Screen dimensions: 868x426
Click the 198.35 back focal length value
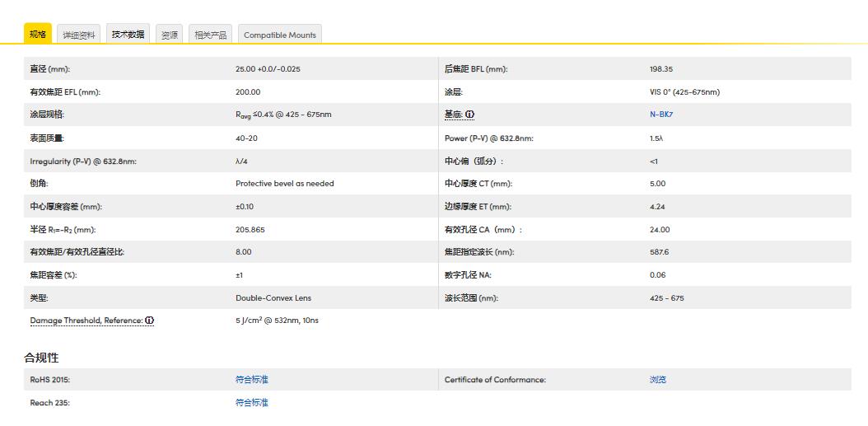point(660,69)
